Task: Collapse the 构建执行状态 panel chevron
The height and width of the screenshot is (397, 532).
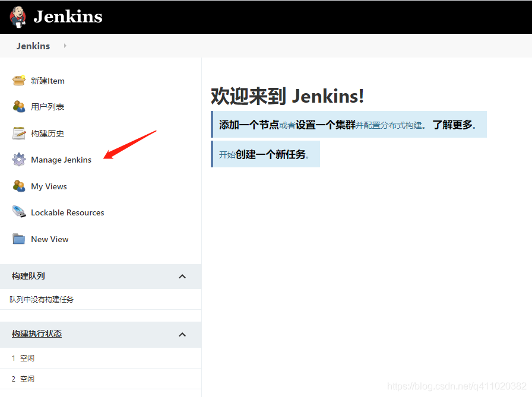Action: point(182,335)
